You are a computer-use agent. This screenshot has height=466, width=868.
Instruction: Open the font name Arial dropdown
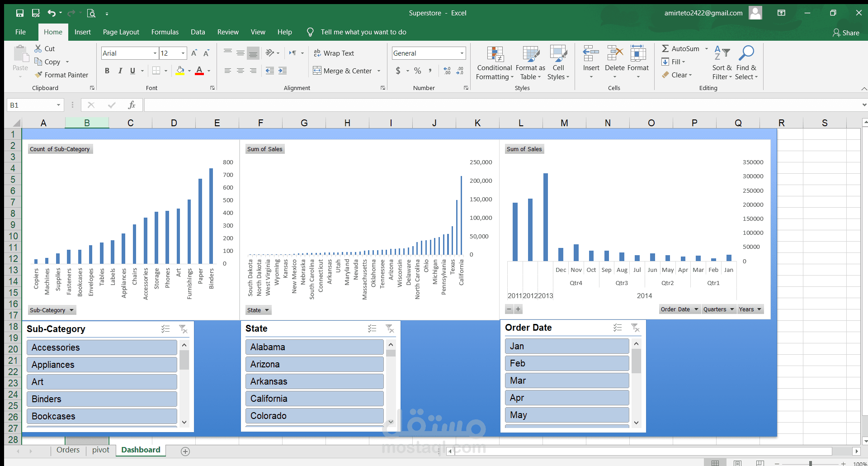tap(155, 53)
